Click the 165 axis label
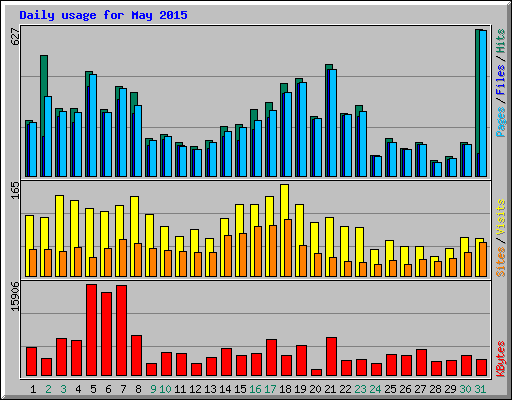This screenshot has height=400, width=512. 15,191
